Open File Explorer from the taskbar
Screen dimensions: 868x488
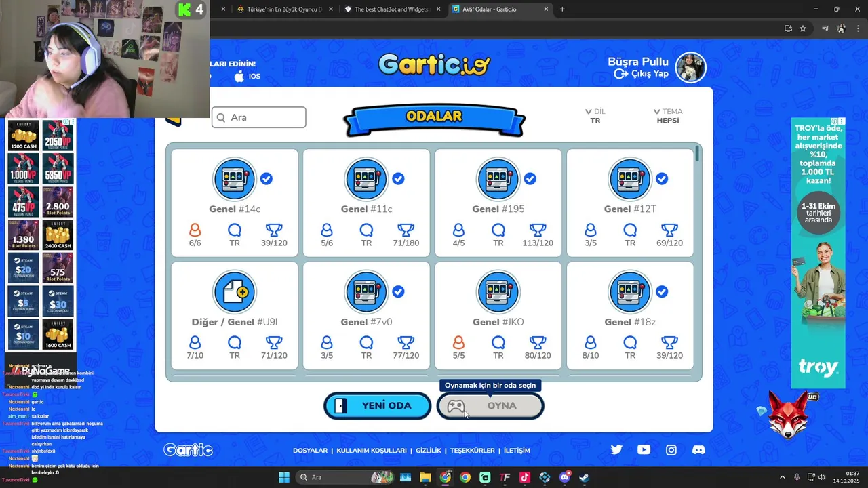pyautogui.click(x=425, y=477)
